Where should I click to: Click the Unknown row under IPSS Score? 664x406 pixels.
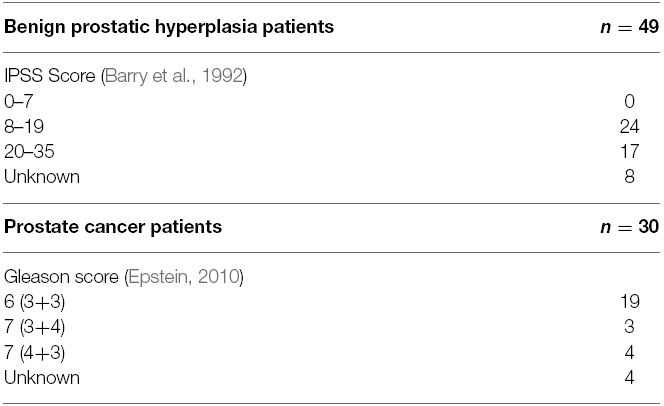(332, 177)
